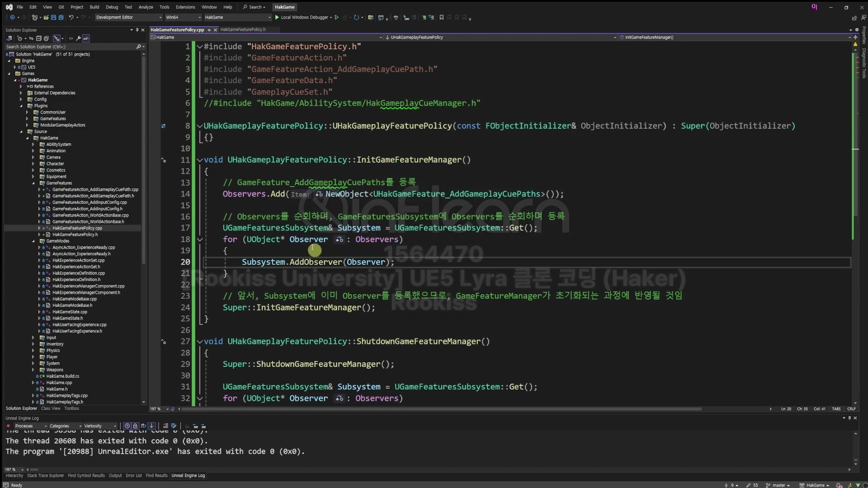The height and width of the screenshot is (488, 868).
Task: Click Clear All in Unreal Engine Log
Action: tap(165, 426)
